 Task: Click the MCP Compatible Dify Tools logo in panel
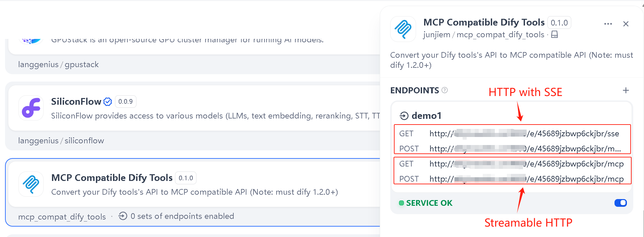tap(403, 29)
